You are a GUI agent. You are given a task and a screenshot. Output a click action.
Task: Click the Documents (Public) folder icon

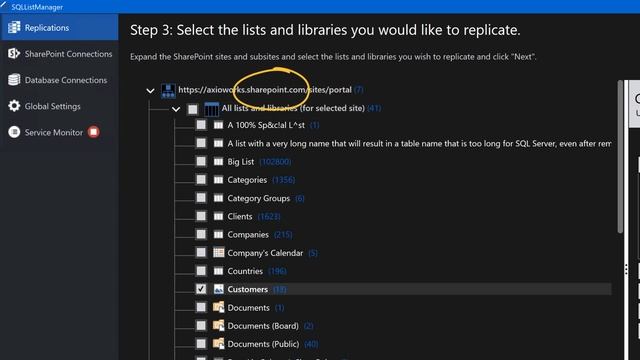[x=218, y=343]
